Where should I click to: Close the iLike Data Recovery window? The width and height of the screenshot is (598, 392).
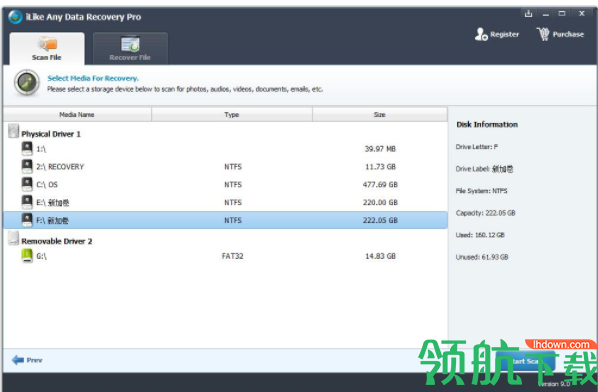(x=582, y=14)
